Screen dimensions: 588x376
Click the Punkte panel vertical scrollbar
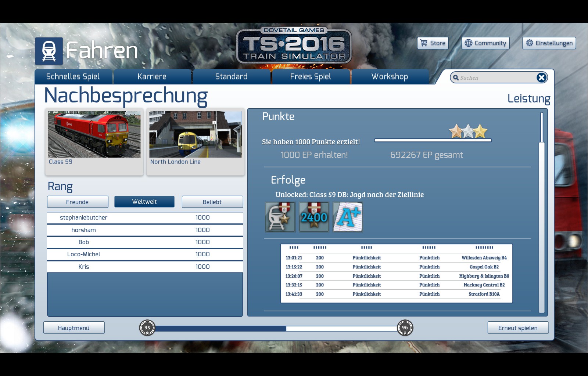click(542, 213)
